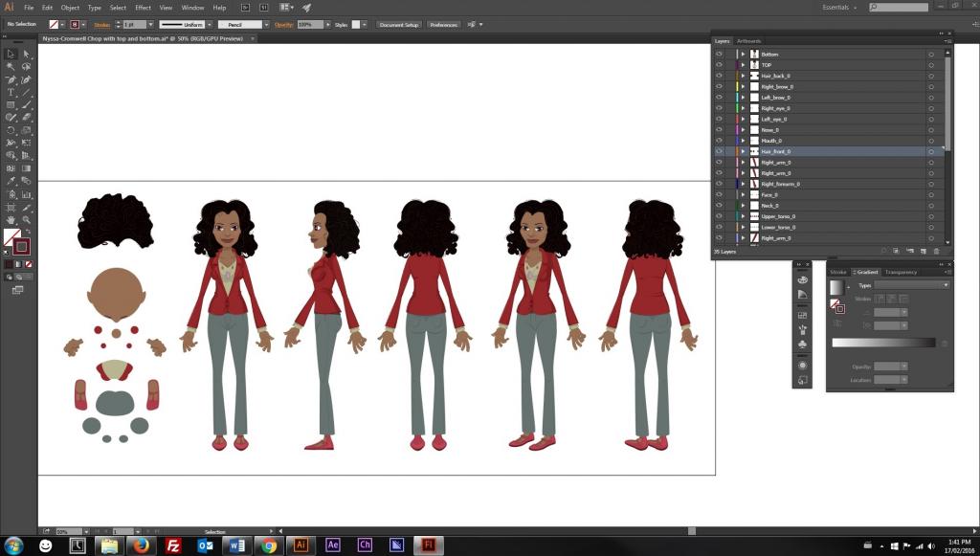Open the gradient Type dropdown
Image resolution: width=980 pixels, height=556 pixels.
(912, 285)
